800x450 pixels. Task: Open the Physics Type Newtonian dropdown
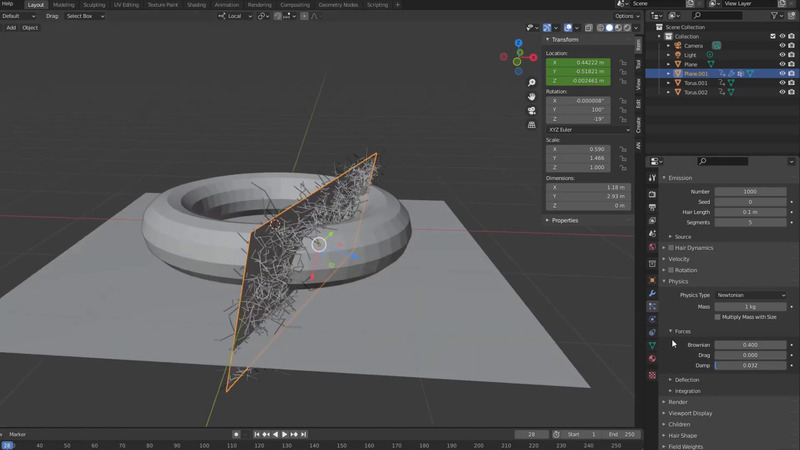point(750,295)
